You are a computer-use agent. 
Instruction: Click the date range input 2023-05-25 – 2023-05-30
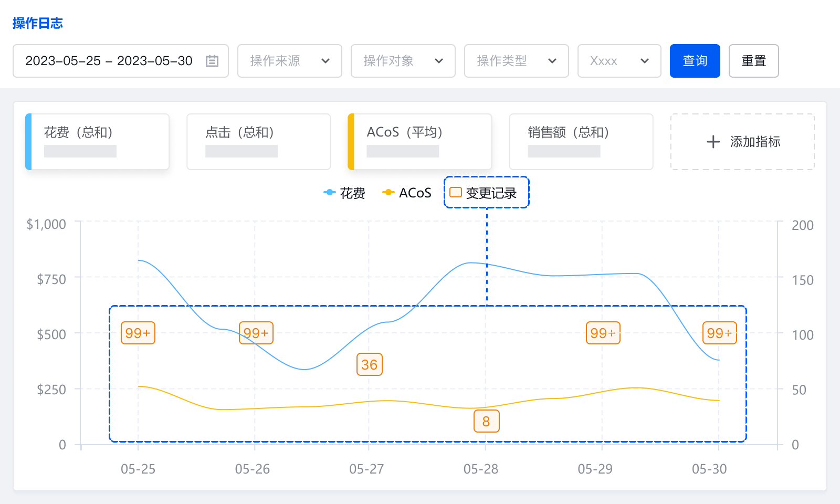[x=121, y=61]
